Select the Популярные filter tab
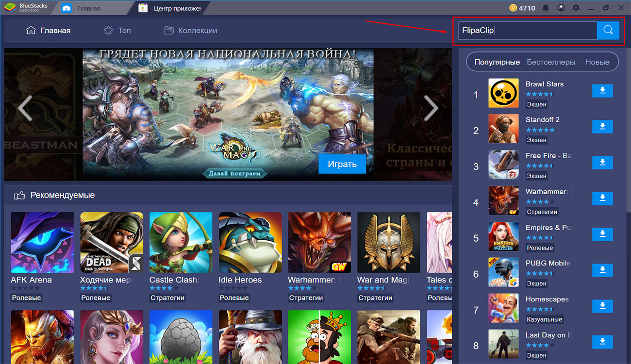This screenshot has width=631, height=364. pos(497,62)
